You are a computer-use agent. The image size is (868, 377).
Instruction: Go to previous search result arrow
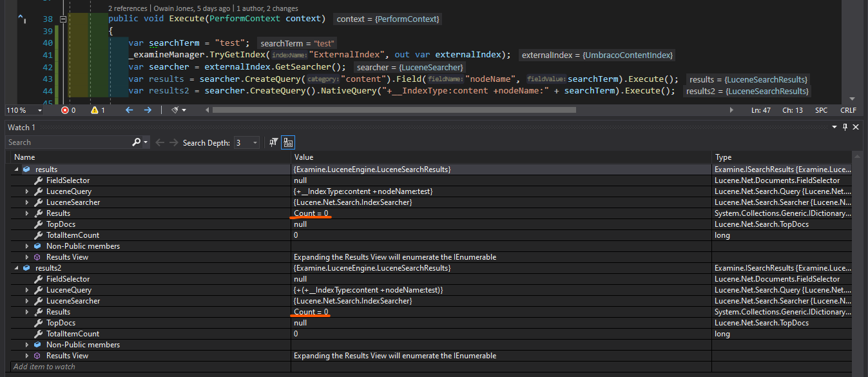click(x=160, y=142)
